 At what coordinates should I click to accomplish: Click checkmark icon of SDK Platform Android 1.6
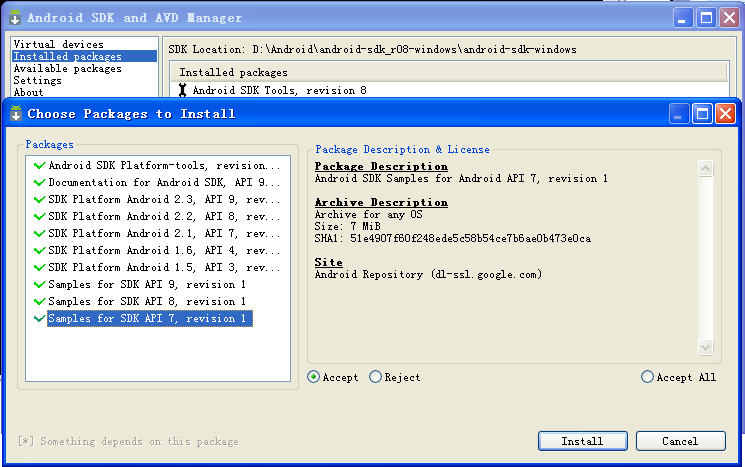(x=39, y=250)
